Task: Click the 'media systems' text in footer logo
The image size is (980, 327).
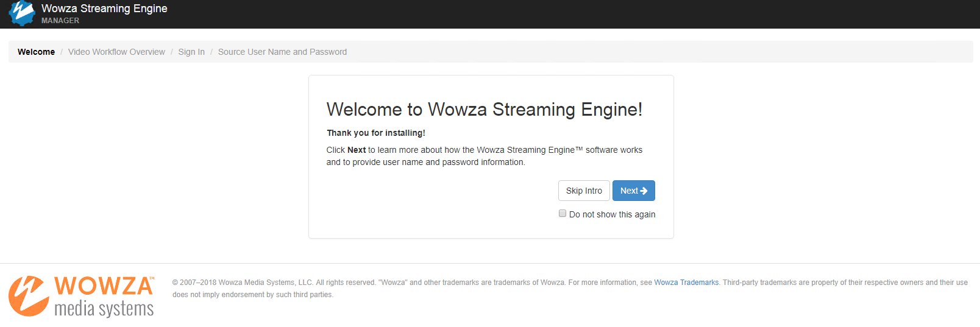Action: pyautogui.click(x=104, y=309)
